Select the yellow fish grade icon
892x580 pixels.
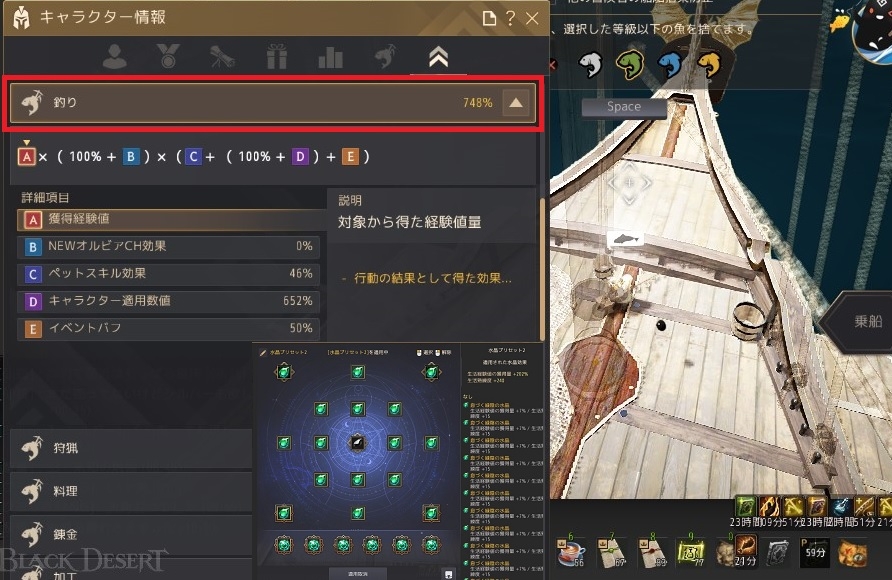[x=709, y=64]
